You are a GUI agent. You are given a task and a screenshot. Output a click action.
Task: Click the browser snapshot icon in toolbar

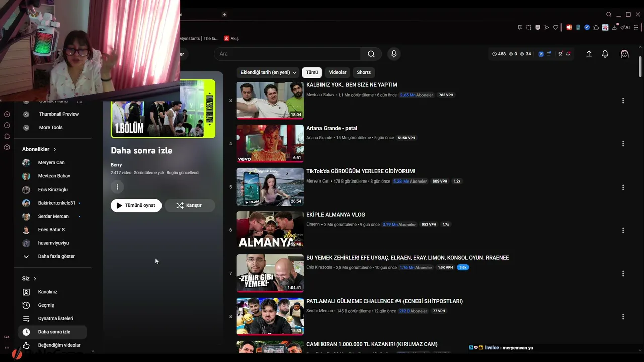[x=529, y=27]
